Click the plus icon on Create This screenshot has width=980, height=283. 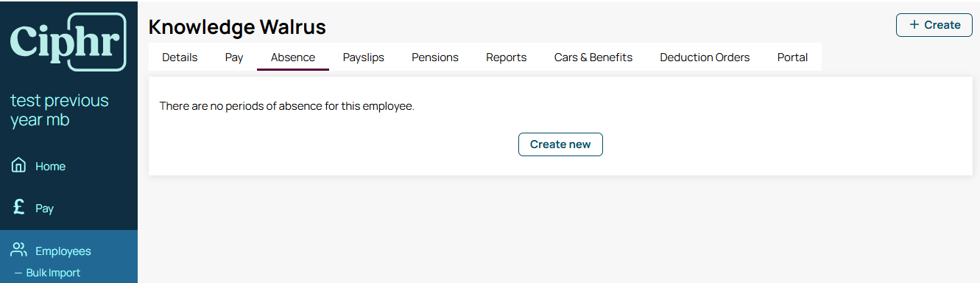point(914,24)
